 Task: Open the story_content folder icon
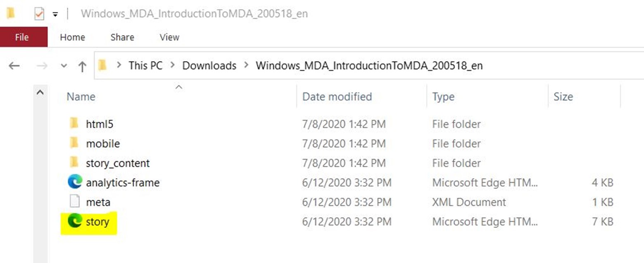point(74,163)
